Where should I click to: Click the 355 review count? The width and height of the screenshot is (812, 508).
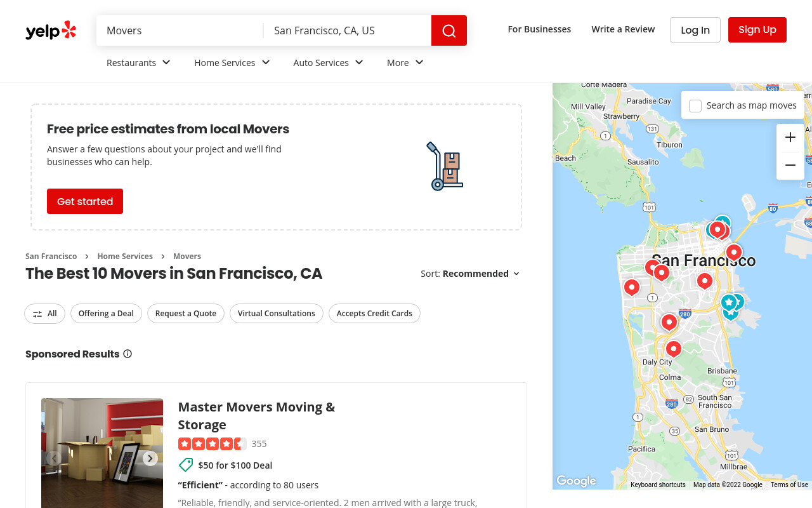coord(259,444)
